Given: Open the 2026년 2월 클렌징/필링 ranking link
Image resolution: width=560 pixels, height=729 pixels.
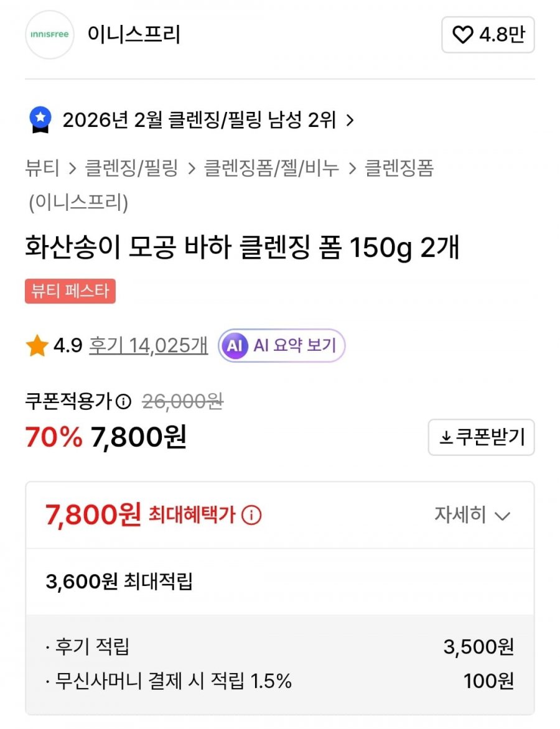Looking at the screenshot, I should point(199,120).
